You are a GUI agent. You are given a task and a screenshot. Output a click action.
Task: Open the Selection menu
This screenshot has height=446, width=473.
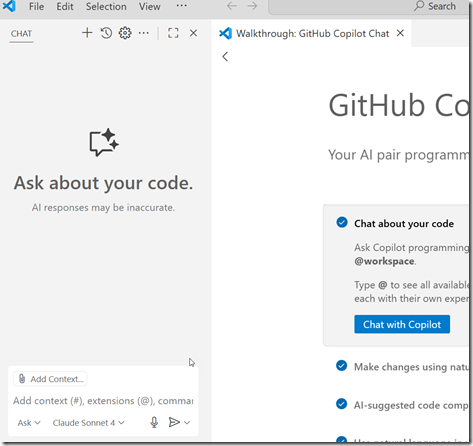(x=106, y=6)
